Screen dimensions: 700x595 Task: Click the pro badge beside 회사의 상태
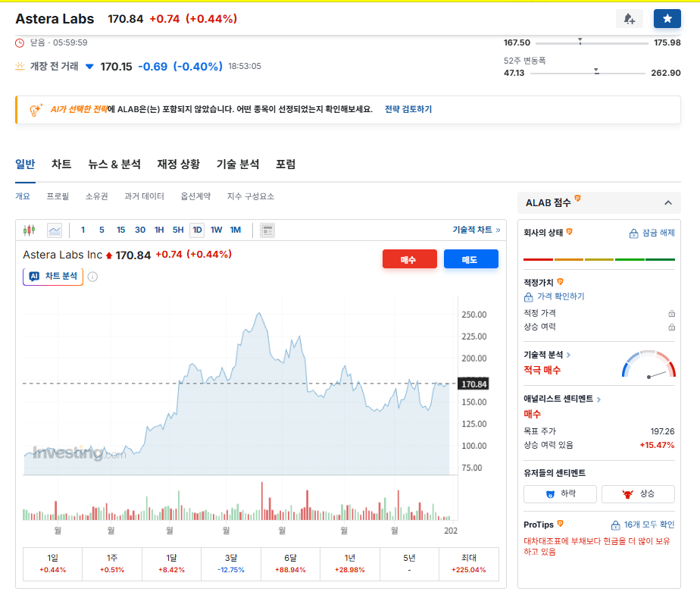point(569,231)
